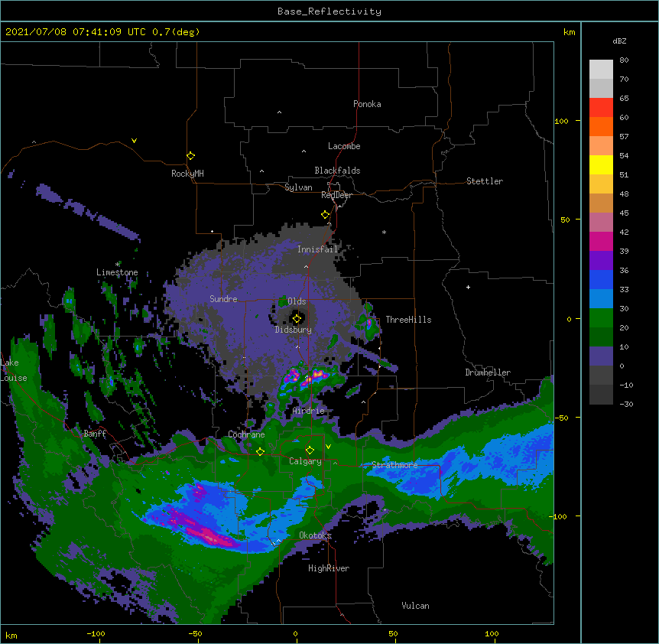Click the Blackfalds label
The height and width of the screenshot is (644, 659).
click(337, 171)
